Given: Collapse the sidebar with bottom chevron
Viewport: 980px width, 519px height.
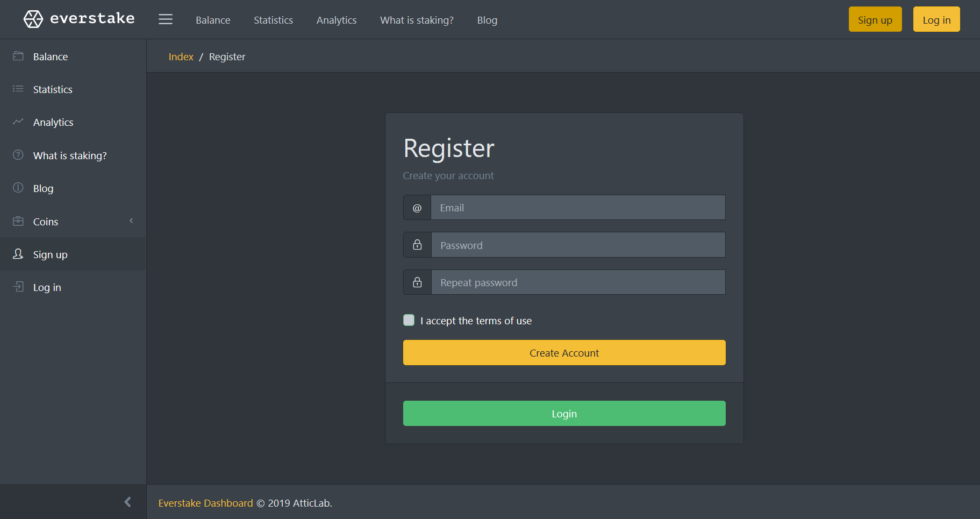Looking at the screenshot, I should [x=127, y=502].
